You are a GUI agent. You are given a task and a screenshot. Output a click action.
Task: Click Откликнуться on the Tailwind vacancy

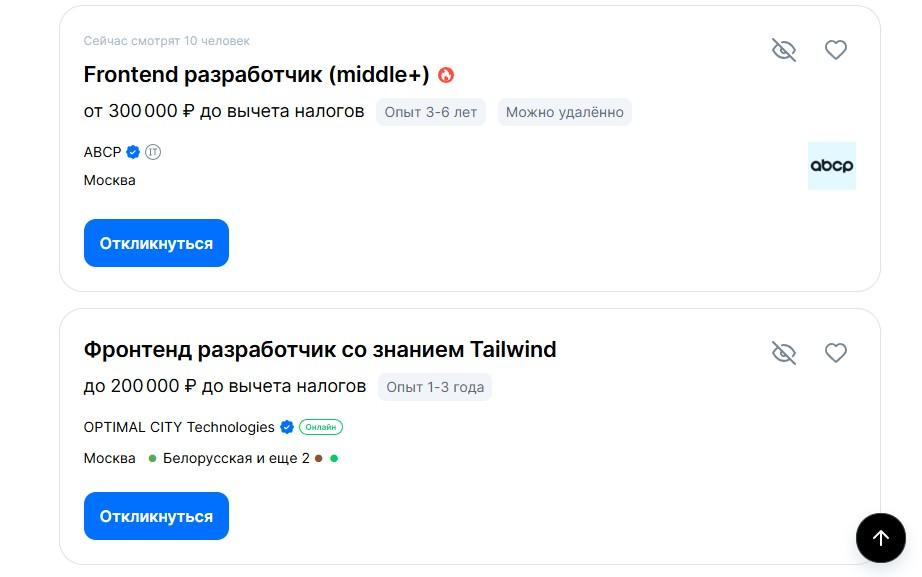[156, 515]
